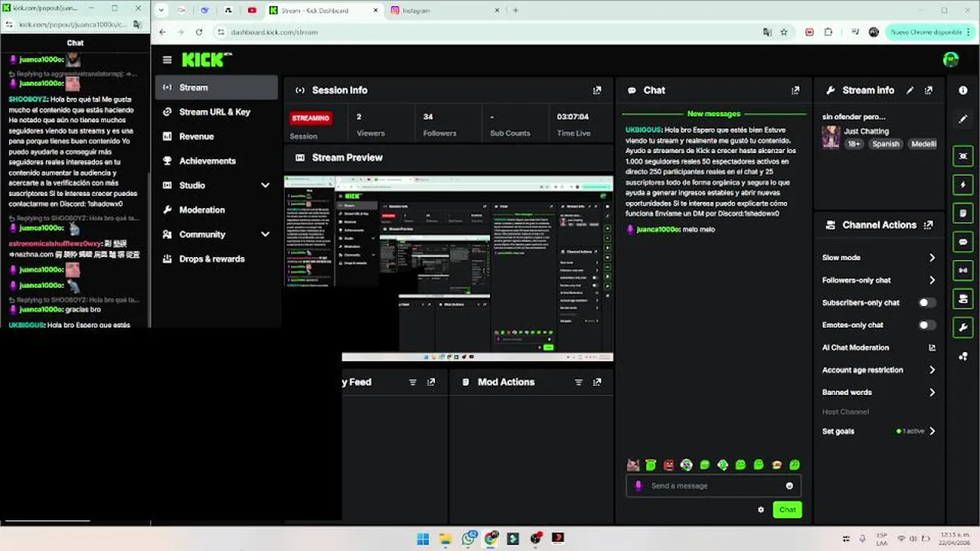Screen dimensions: 980x551
Task: Open AI Chat Moderation external link
Action: 932,347
